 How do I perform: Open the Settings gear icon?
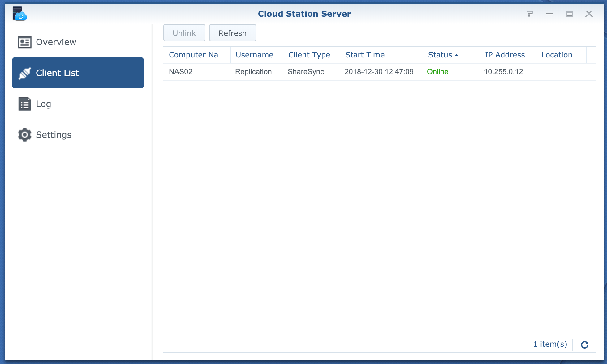point(25,135)
